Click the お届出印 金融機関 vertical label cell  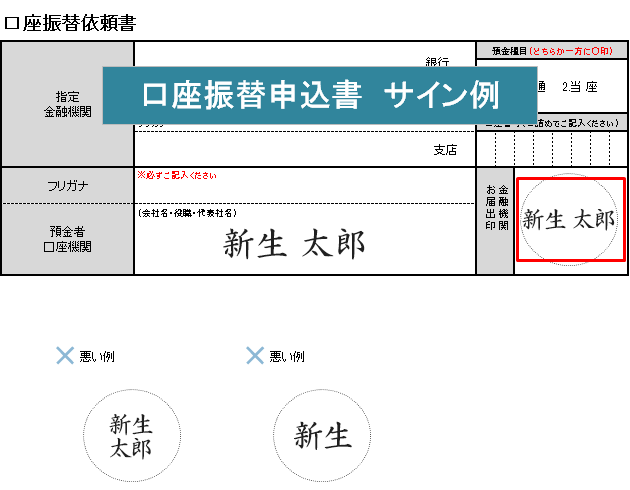(x=495, y=220)
